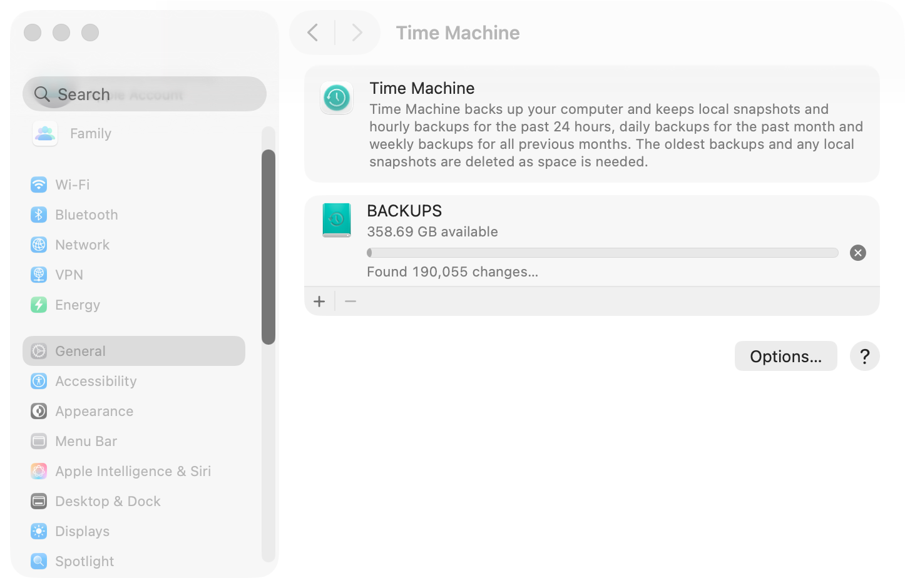Click the Apple Intelligence & Siri icon
Image resolution: width=905 pixels, height=588 pixels.
[39, 471]
